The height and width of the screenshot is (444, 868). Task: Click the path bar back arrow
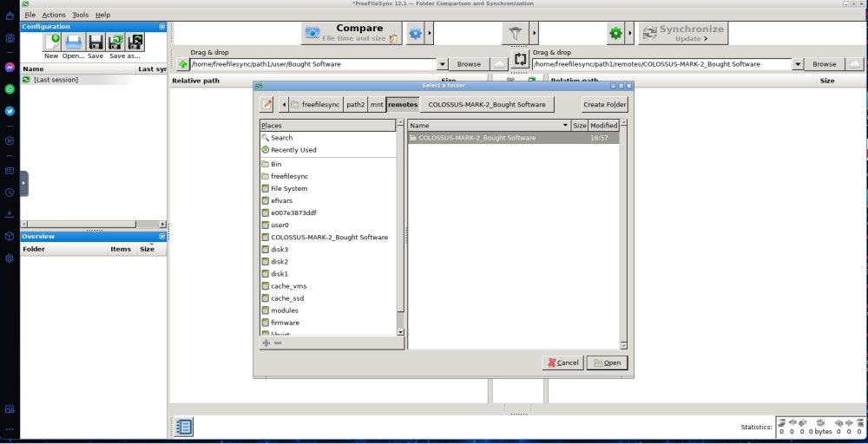(284, 105)
